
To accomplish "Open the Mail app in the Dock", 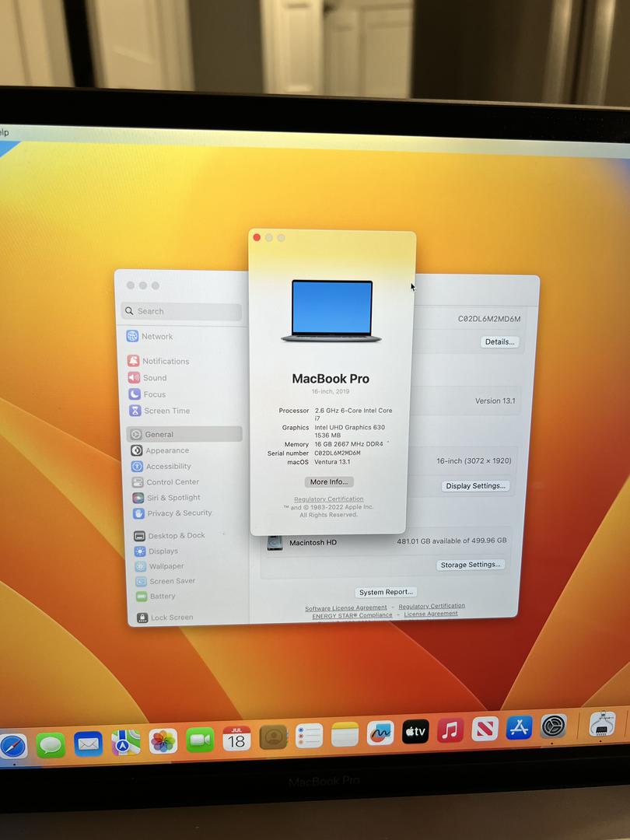I will click(88, 744).
